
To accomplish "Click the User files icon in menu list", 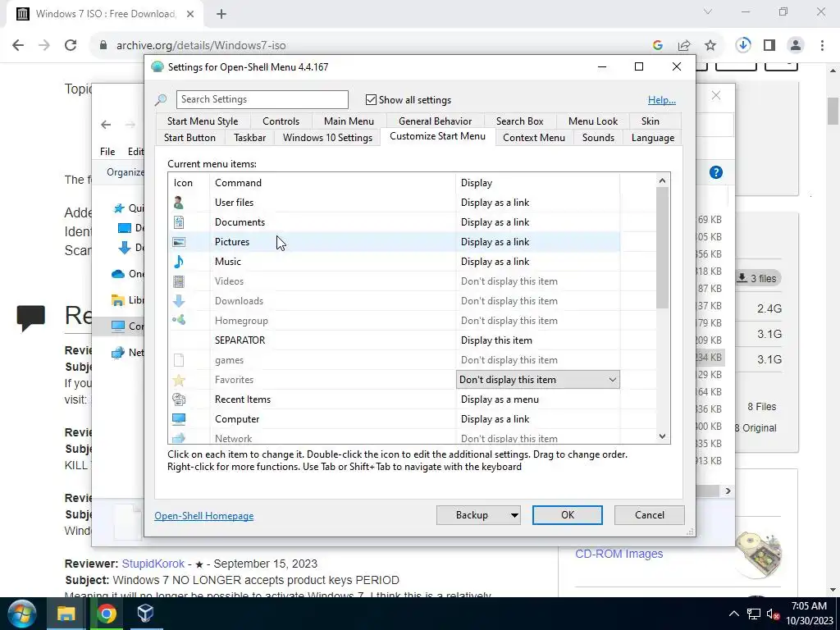I will point(178,203).
